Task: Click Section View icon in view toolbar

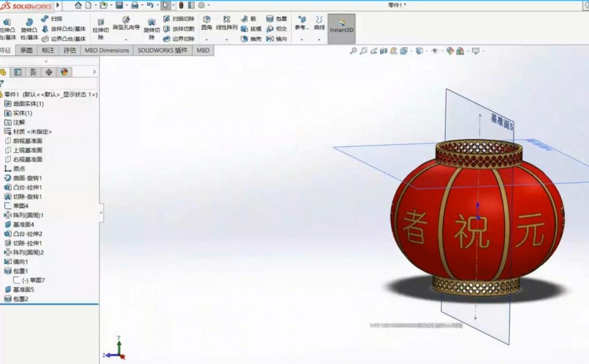Action: 384,51
